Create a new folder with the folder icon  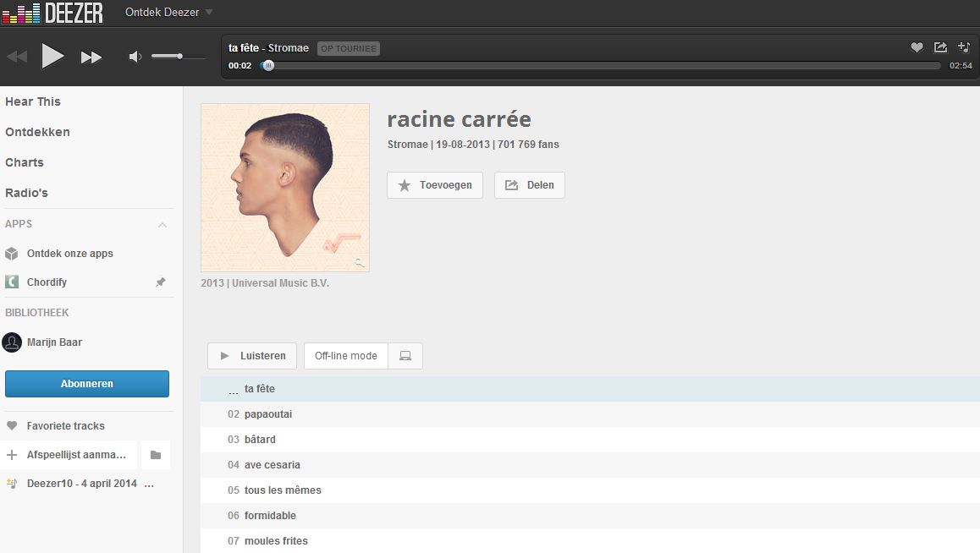point(156,455)
